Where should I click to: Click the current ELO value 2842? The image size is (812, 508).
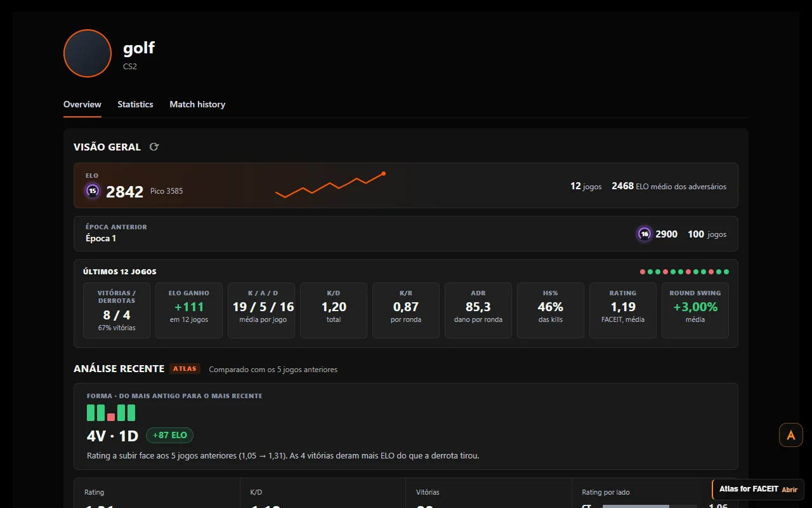click(125, 192)
